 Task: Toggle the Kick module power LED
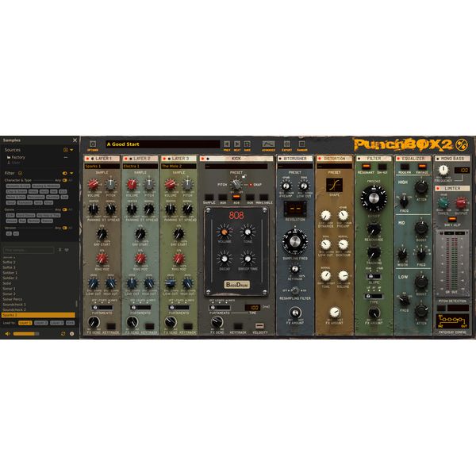click(x=203, y=159)
